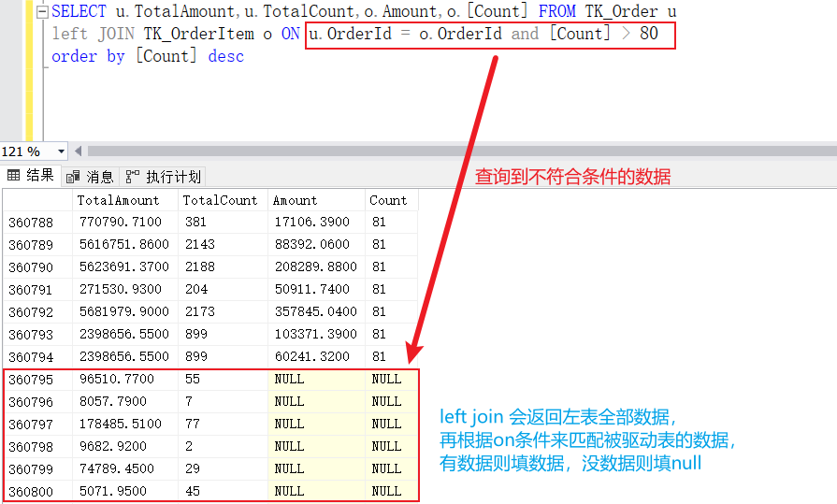Select row header 360791
The width and height of the screenshot is (837, 504).
(37, 289)
